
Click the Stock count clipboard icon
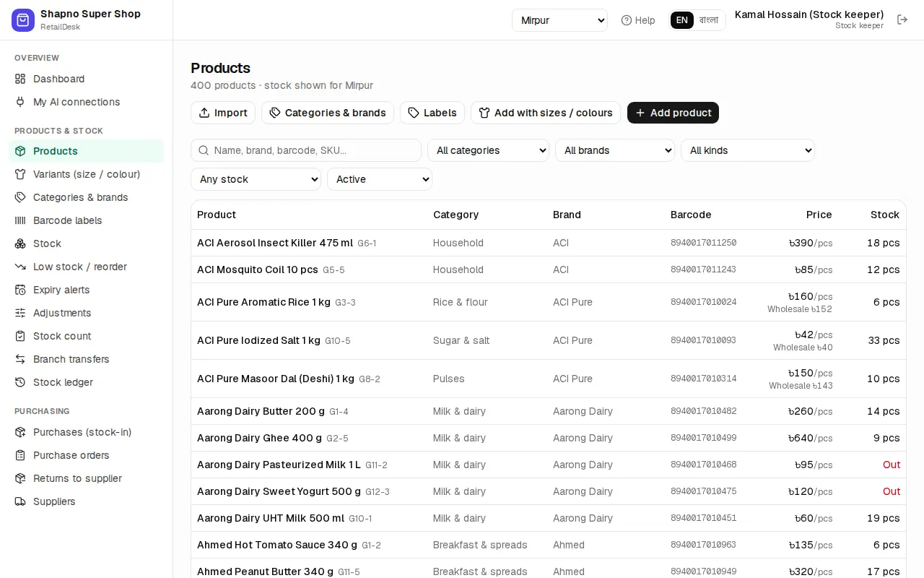(x=20, y=336)
